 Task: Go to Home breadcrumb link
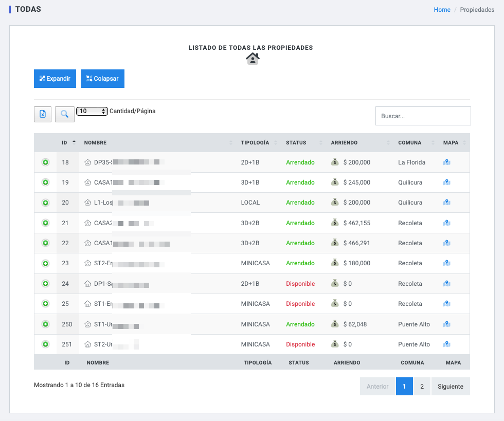[x=442, y=10]
